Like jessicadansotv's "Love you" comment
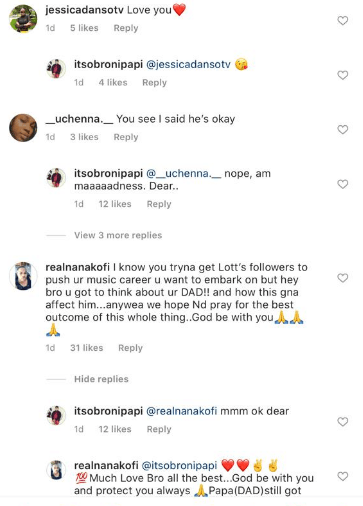 pos(343,21)
